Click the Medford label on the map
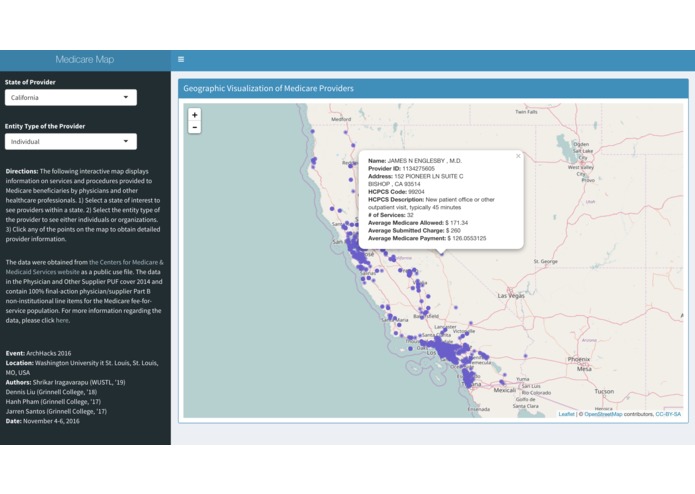The width and height of the screenshot is (695, 494). coord(341,119)
